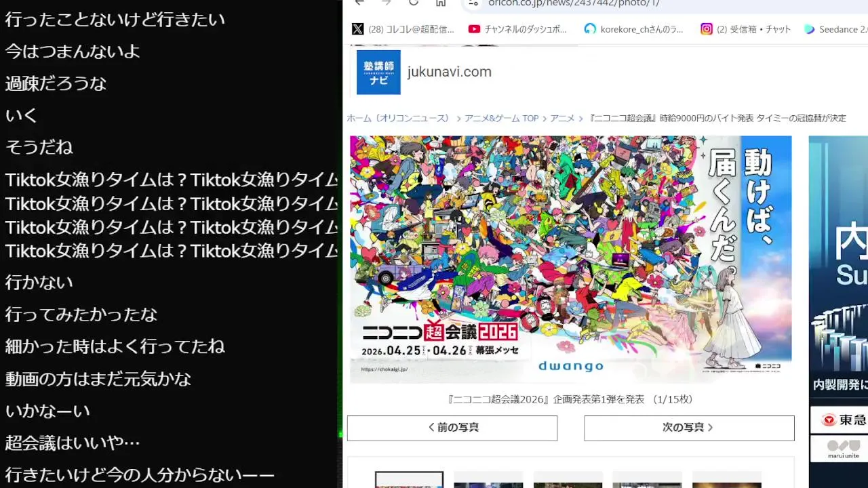Click chat comment 細かった時はよく行ってたね
This screenshot has height=488, width=868.
click(115, 346)
